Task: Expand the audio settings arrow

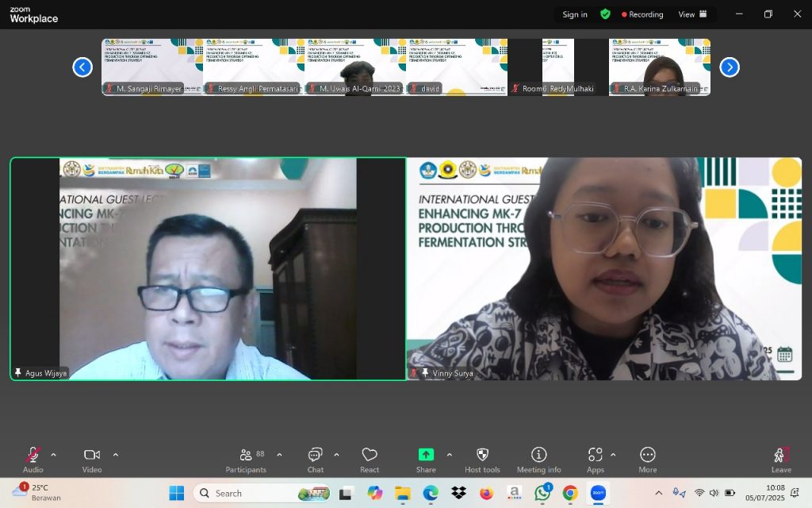Action: (x=53, y=455)
